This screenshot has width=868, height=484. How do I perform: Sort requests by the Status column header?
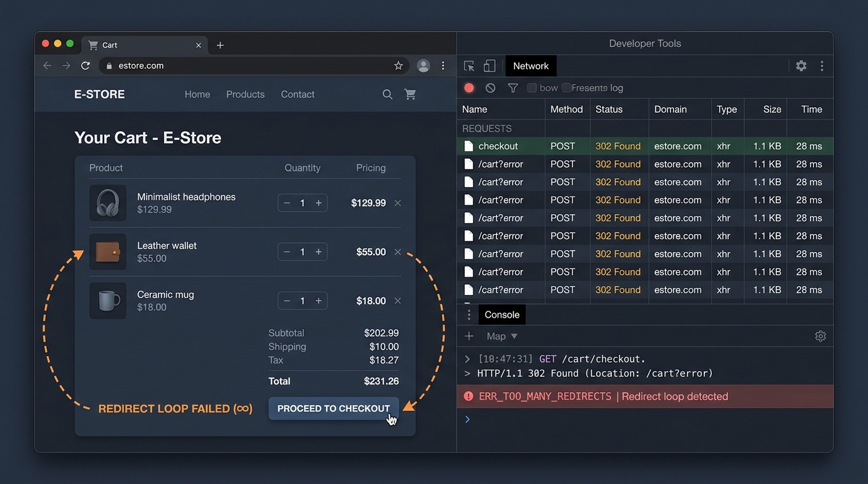coord(619,109)
